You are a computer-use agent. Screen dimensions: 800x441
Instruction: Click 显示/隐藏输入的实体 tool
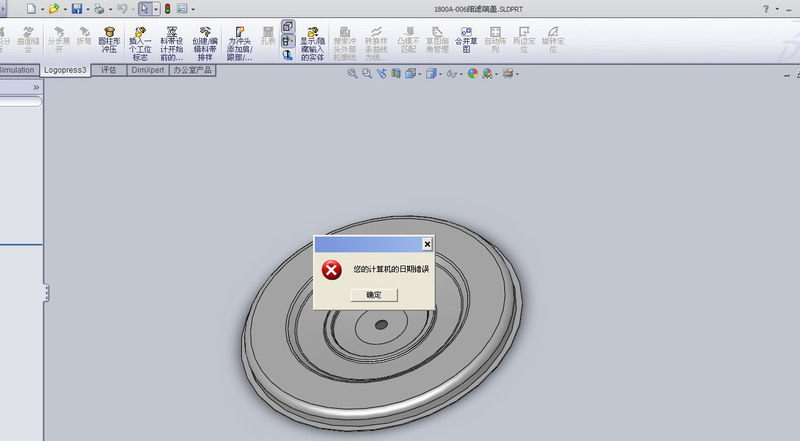coord(312,44)
